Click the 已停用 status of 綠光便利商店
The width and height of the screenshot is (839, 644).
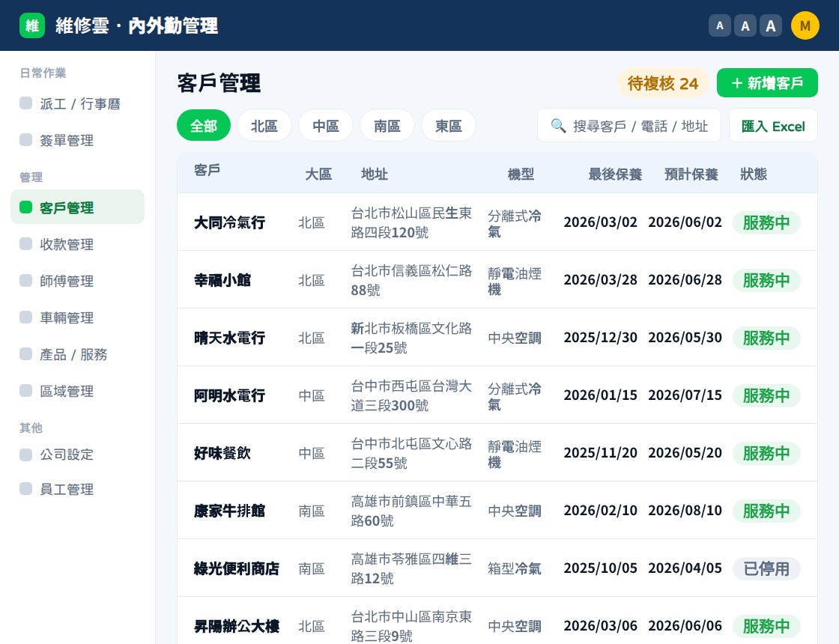click(766, 568)
